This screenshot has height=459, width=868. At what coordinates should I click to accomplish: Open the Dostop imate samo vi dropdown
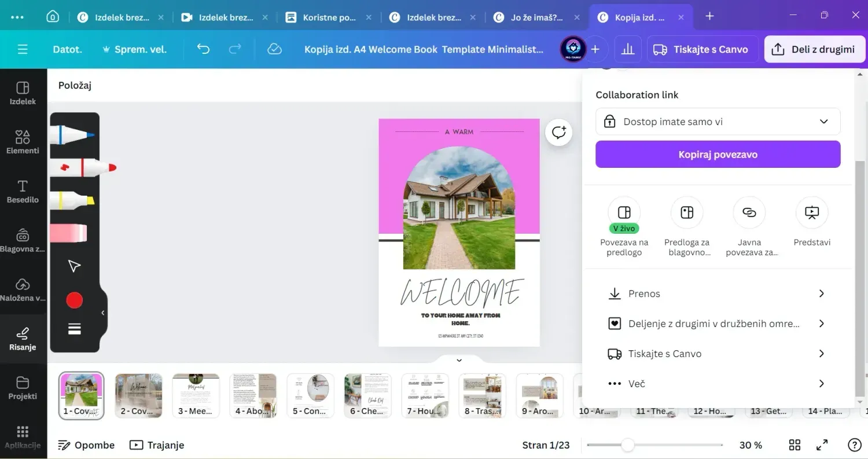click(x=718, y=122)
